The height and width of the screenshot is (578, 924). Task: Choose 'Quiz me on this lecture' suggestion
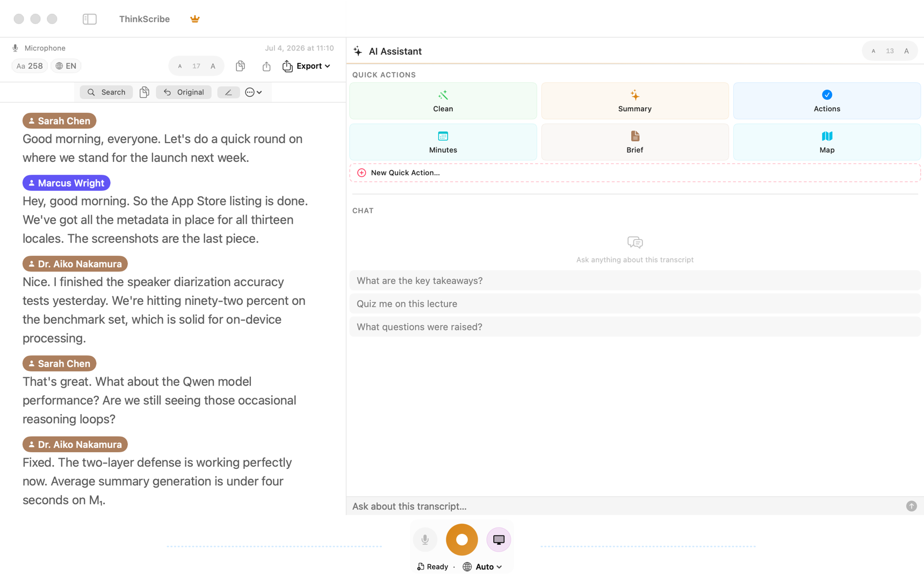tap(635, 304)
